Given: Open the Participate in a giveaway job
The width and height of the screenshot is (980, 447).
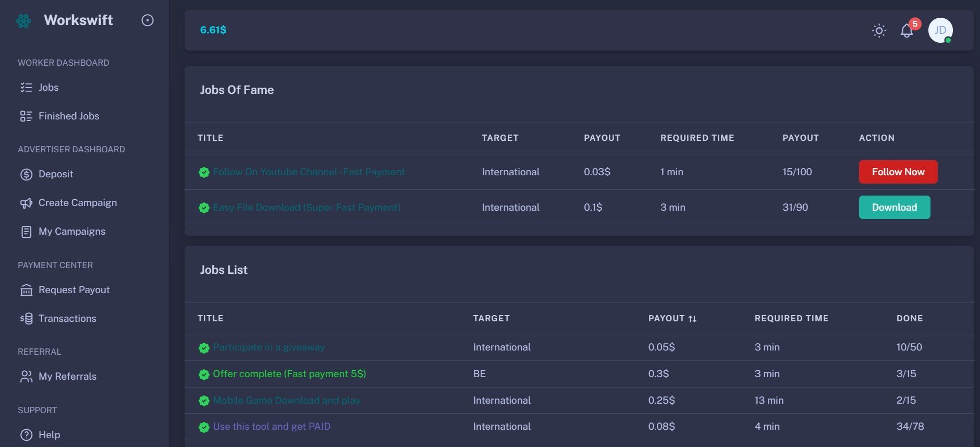Looking at the screenshot, I should [x=268, y=347].
